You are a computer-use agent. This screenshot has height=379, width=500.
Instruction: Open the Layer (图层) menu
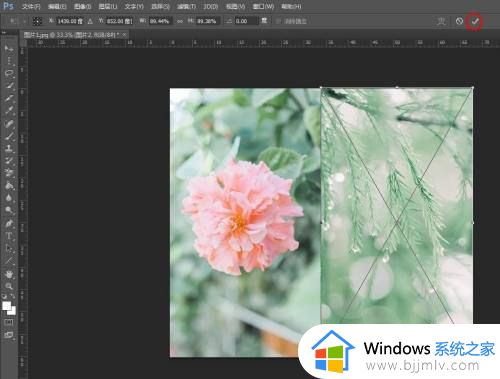point(108,6)
